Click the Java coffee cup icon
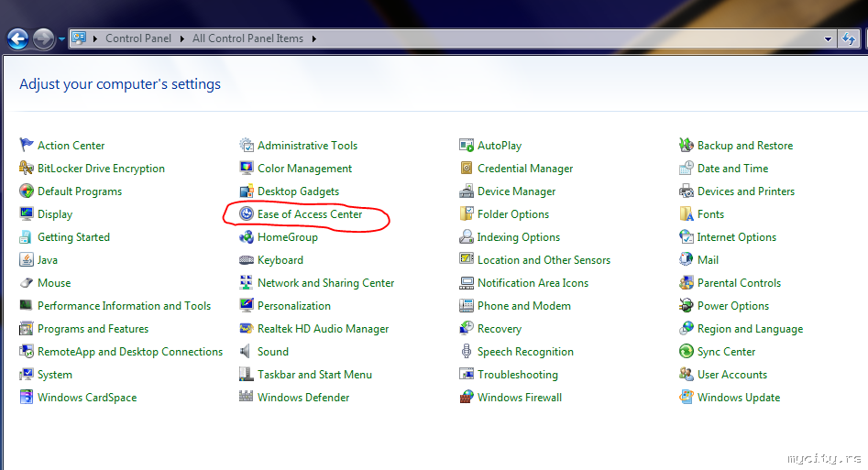Viewport: 868px width, 470px height. coord(26,259)
